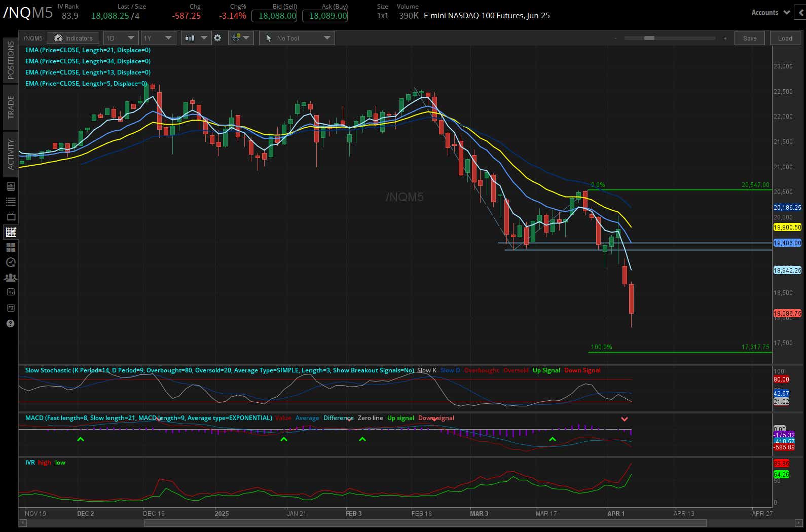Click the Volume 390K value
The image size is (806, 532).
click(x=409, y=16)
